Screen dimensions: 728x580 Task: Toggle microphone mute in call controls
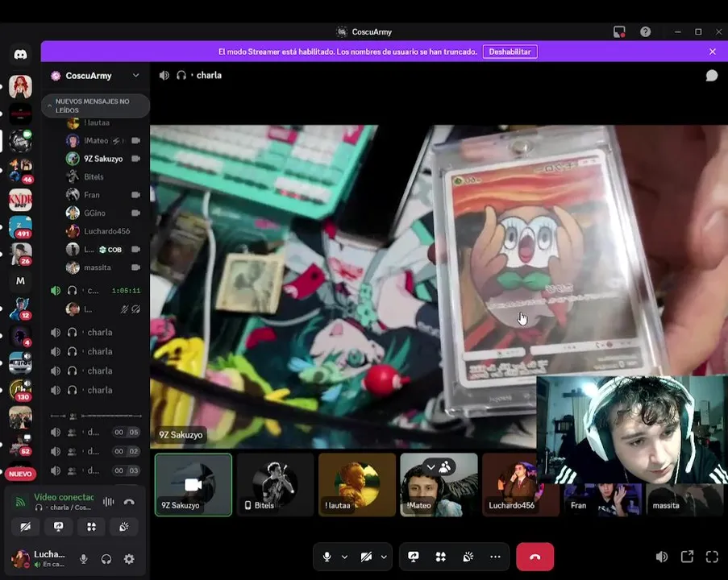tap(327, 557)
